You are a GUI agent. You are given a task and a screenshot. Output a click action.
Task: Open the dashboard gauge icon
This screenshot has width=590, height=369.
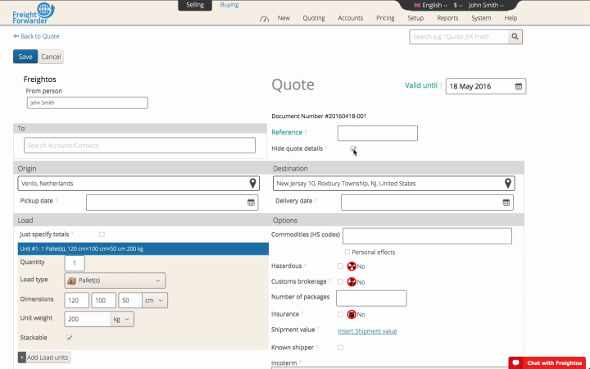pyautogui.click(x=264, y=18)
